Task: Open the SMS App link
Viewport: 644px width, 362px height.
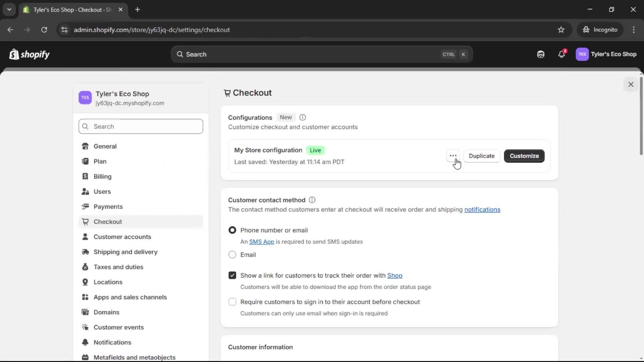Action: tap(262, 242)
